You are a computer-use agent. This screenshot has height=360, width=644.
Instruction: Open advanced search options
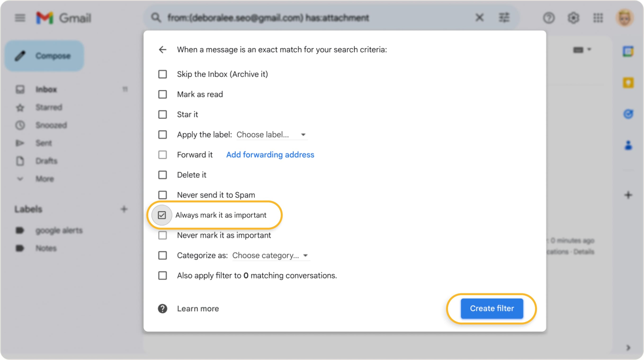[504, 18]
